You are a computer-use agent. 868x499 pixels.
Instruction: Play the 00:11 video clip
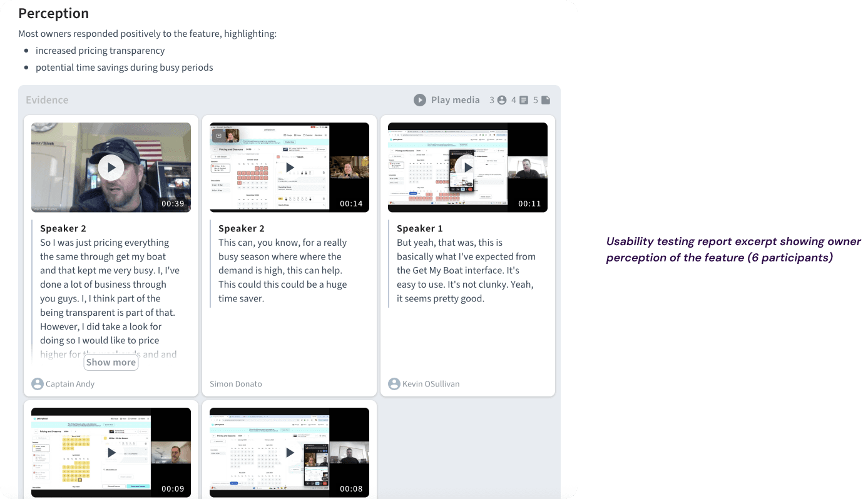[x=468, y=168]
